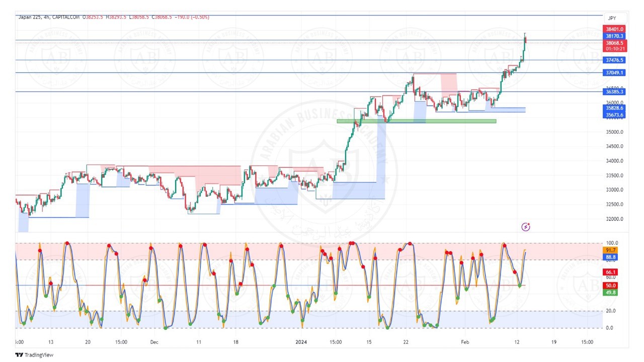Select the 35673.6 price label
Screen dimensions: 644x362
614,115
